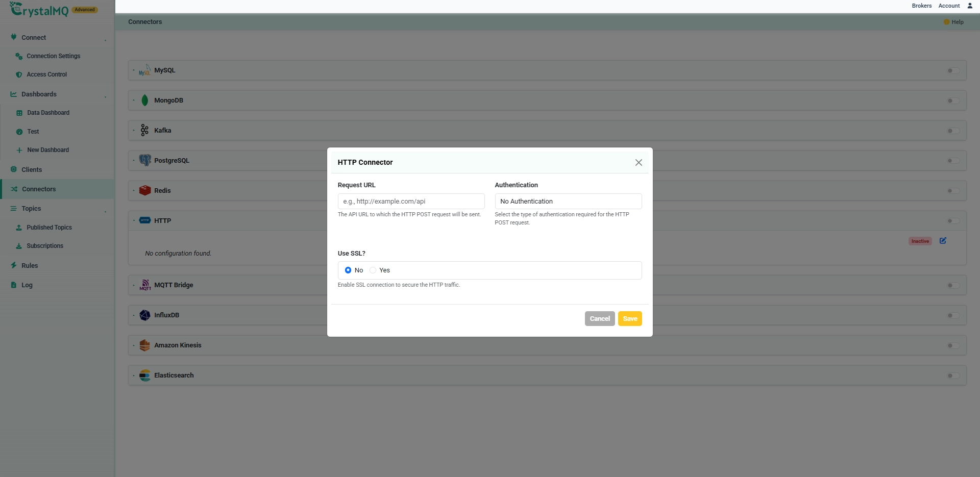Open the Subscriptions link in sidebar
The height and width of the screenshot is (477, 980).
coord(45,246)
